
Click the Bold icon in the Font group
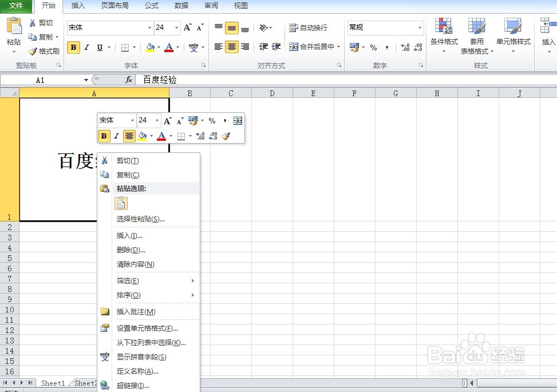click(73, 47)
